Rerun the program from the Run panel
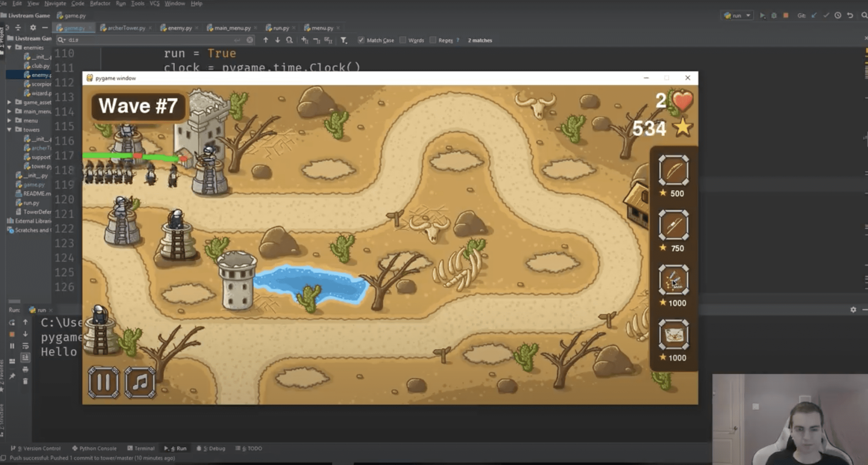 point(12,322)
